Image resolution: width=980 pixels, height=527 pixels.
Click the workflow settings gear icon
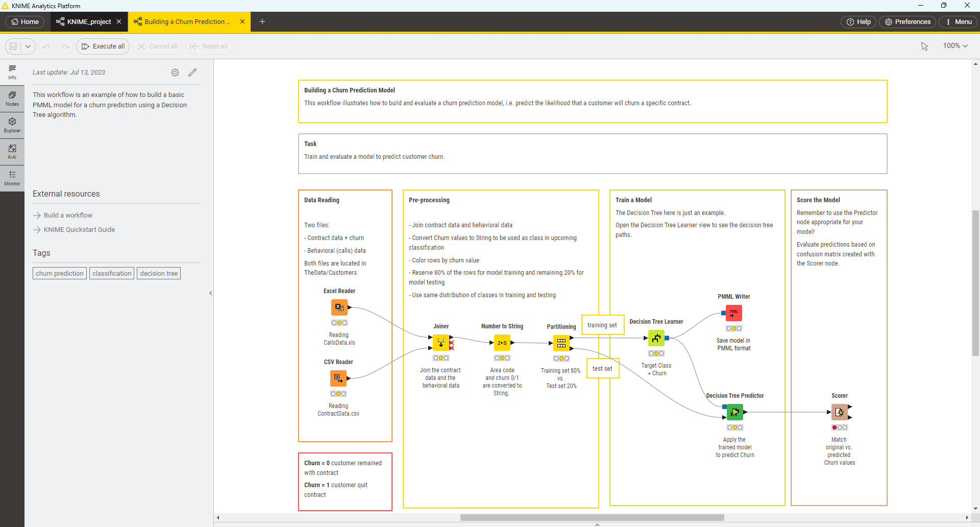[x=175, y=73]
